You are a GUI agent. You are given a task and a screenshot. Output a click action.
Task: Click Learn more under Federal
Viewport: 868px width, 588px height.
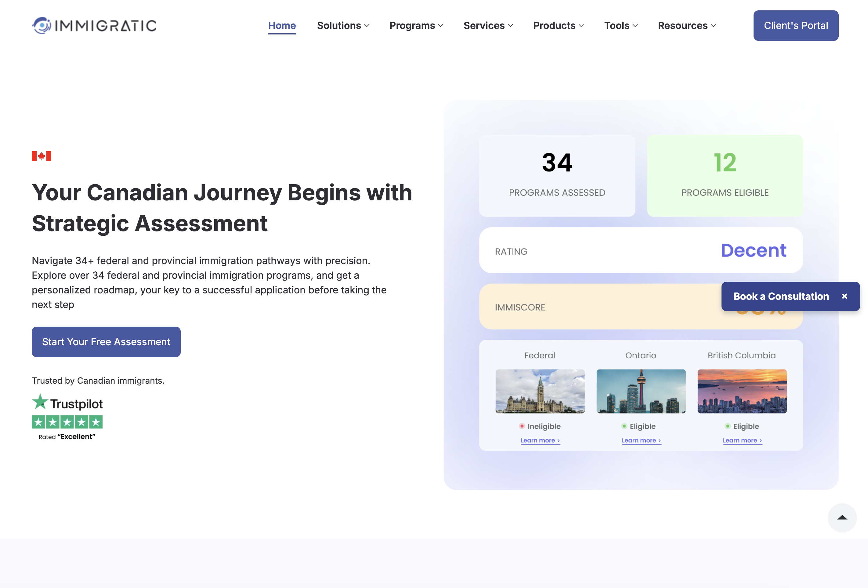point(540,440)
